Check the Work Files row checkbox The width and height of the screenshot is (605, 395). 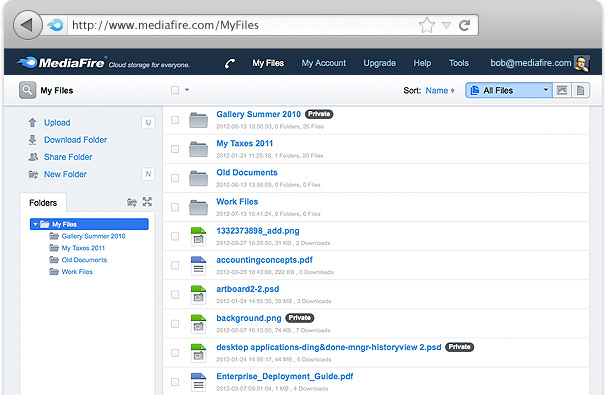tap(175, 207)
